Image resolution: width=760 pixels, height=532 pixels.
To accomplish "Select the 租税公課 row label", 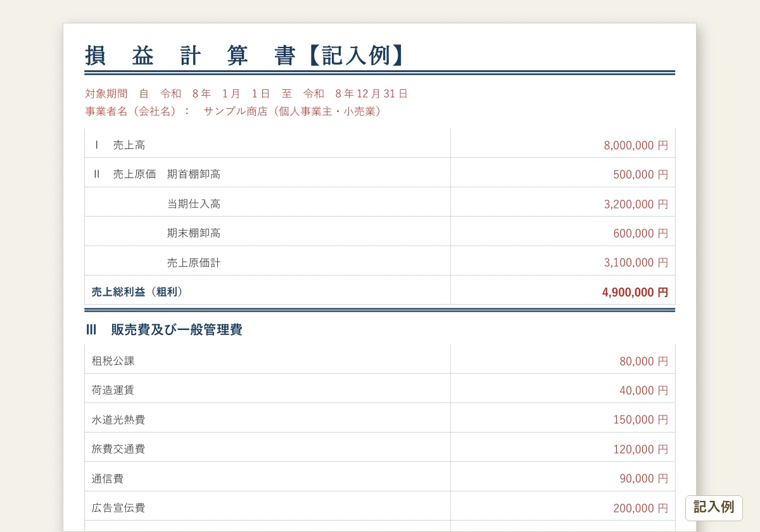I will tap(113, 361).
